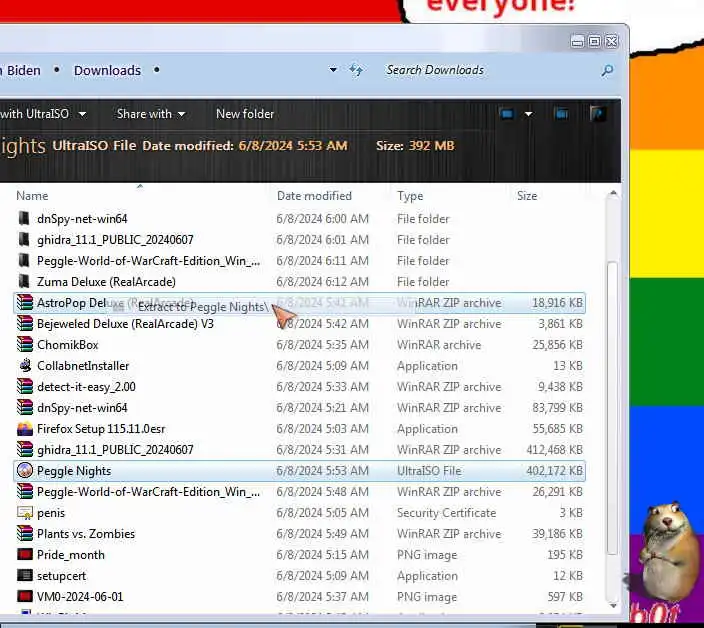Viewport: 704px width, 628px height.
Task: Click the VM0-2024-06-01 PNG image icon
Action: pos(25,597)
